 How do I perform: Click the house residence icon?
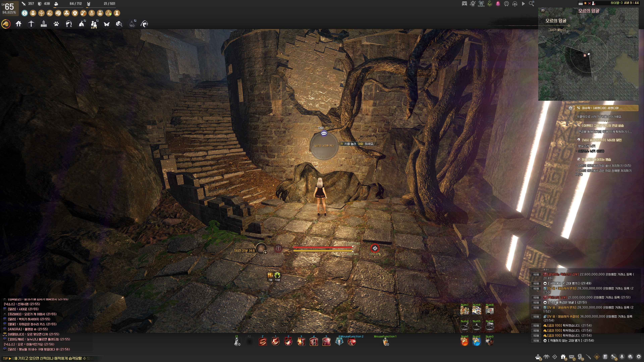(18, 24)
